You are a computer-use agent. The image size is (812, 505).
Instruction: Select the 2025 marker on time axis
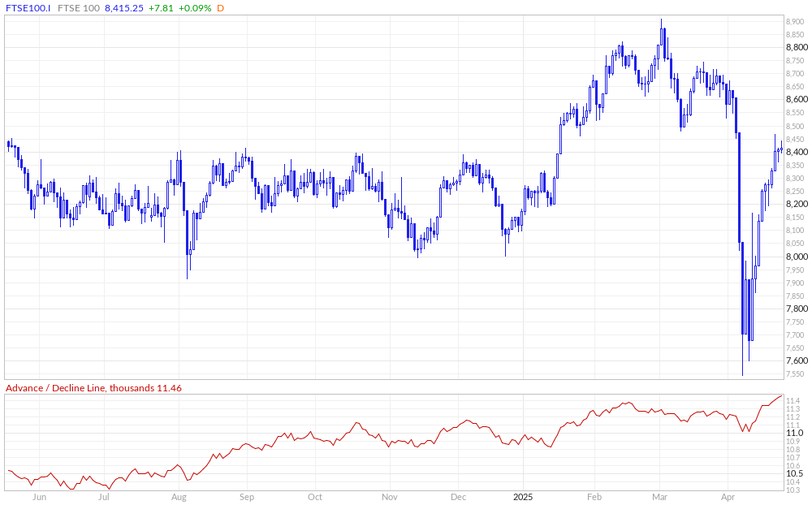pyautogui.click(x=523, y=497)
